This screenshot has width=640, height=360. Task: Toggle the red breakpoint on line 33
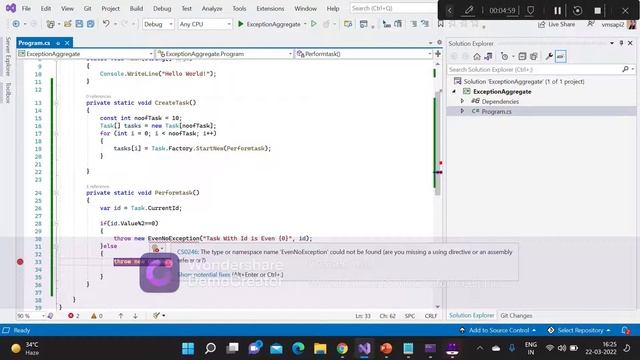[20, 262]
